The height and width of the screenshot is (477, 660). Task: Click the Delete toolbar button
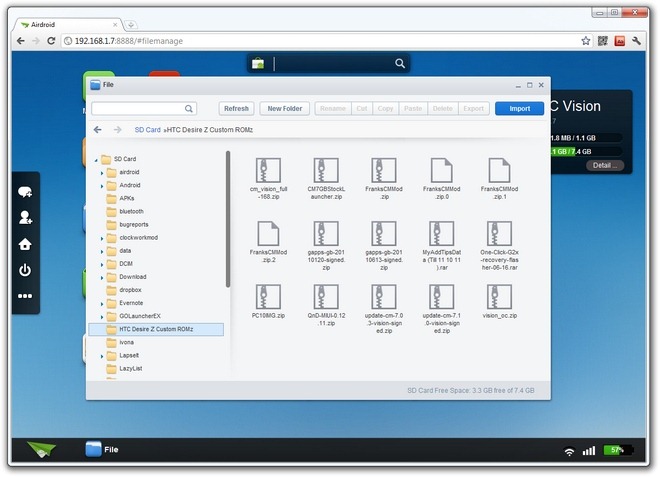(443, 109)
